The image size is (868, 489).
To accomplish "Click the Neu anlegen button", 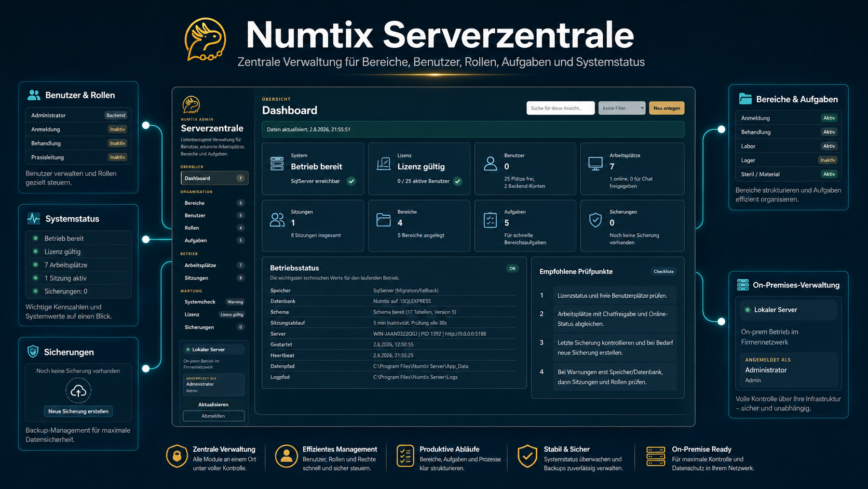I will point(667,108).
